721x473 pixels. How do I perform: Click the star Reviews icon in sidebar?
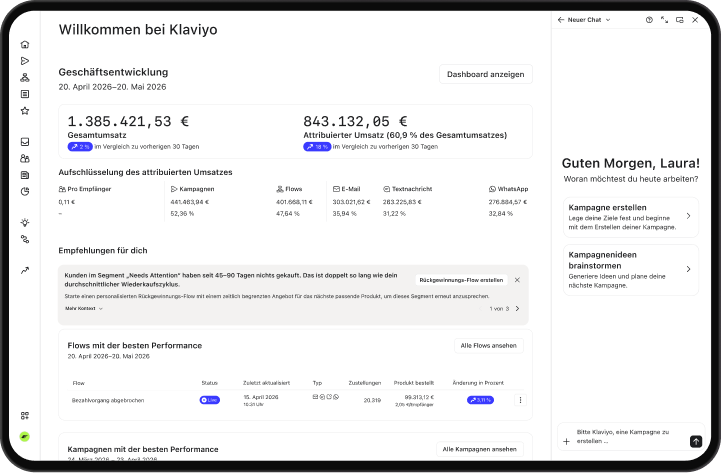[25, 111]
